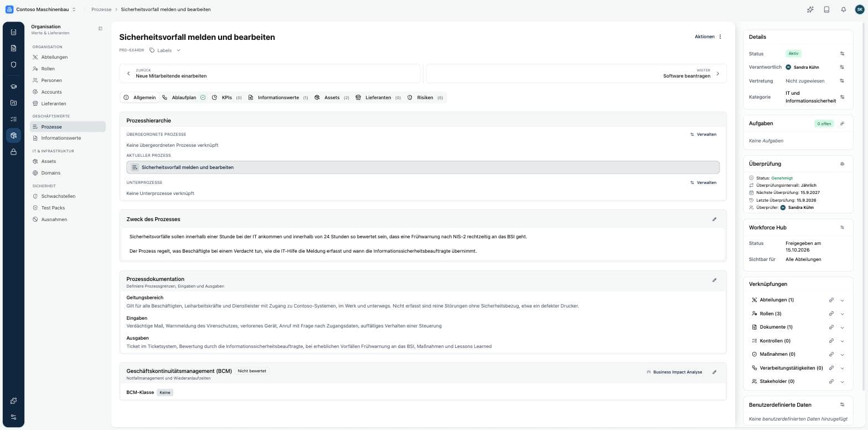The height and width of the screenshot is (430, 868).
Task: Click Verwalten for Übergeordnete Prozesse
Action: pyautogui.click(x=703, y=135)
